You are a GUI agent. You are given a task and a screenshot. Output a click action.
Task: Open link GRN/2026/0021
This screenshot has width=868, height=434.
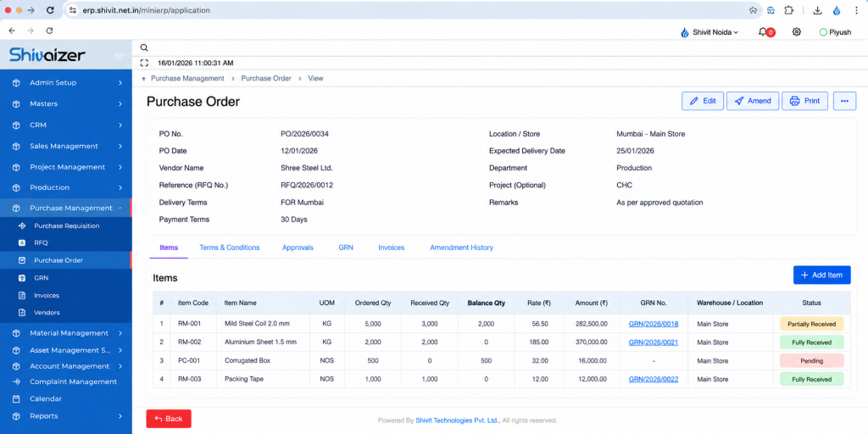(x=654, y=342)
